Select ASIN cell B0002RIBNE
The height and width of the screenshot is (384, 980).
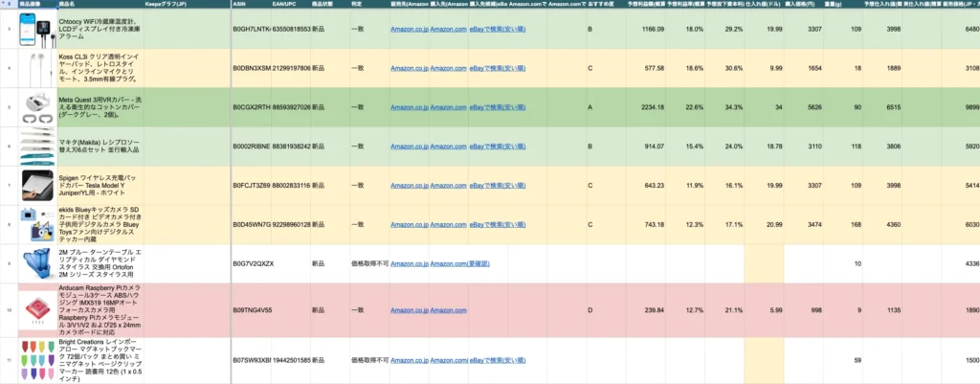click(x=252, y=147)
